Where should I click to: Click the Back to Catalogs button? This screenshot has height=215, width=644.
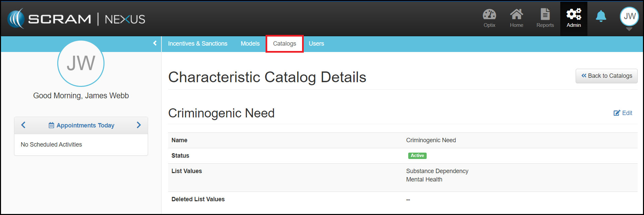pos(606,76)
